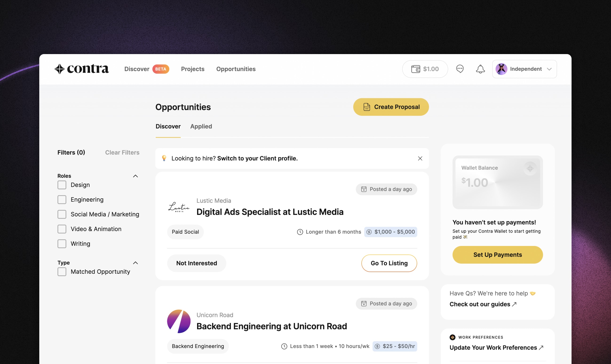Screen dimensions: 611x364
Task: Click the Lustic Media company name
Action: point(214,200)
